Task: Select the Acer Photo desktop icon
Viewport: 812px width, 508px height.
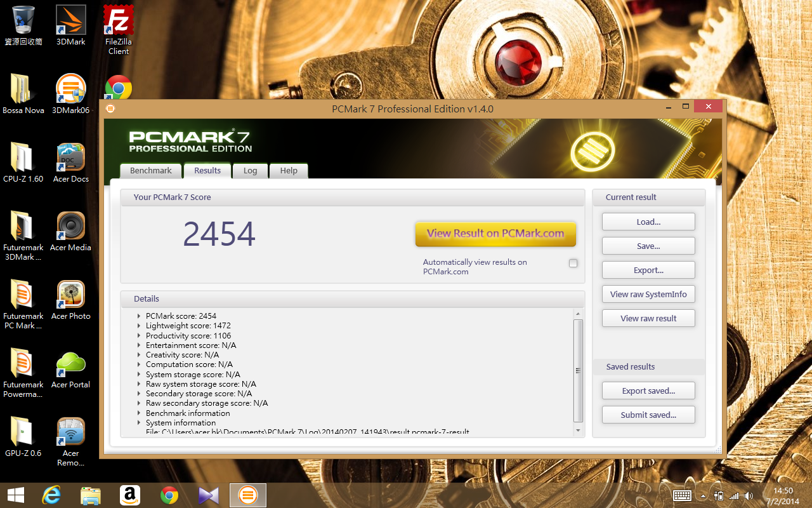Action: click(x=71, y=300)
